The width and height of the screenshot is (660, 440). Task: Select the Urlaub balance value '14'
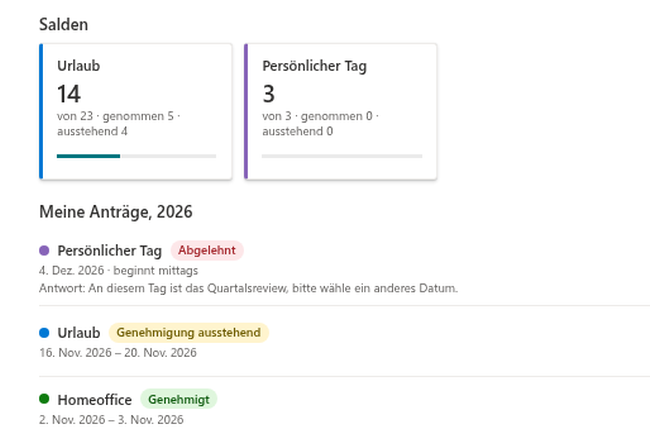click(x=69, y=94)
